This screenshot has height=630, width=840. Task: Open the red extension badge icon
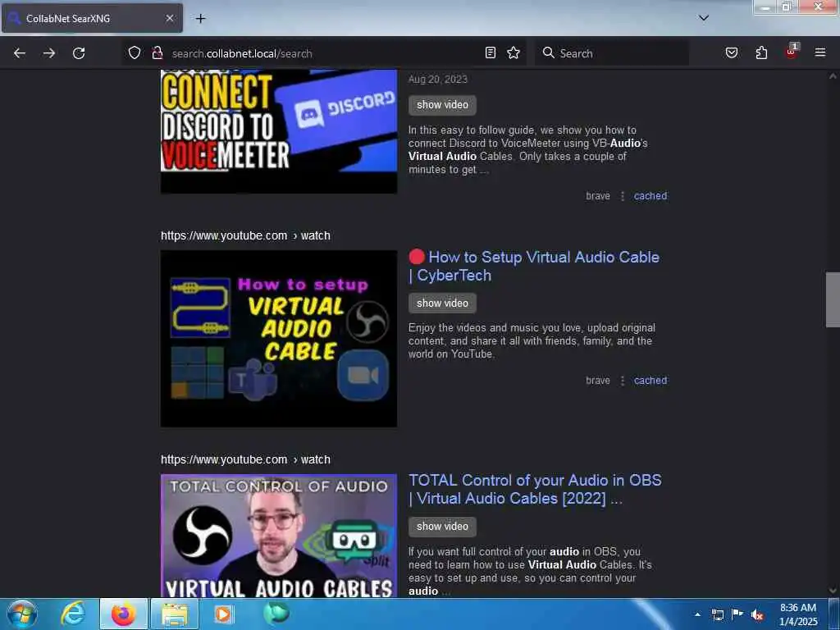(x=792, y=52)
